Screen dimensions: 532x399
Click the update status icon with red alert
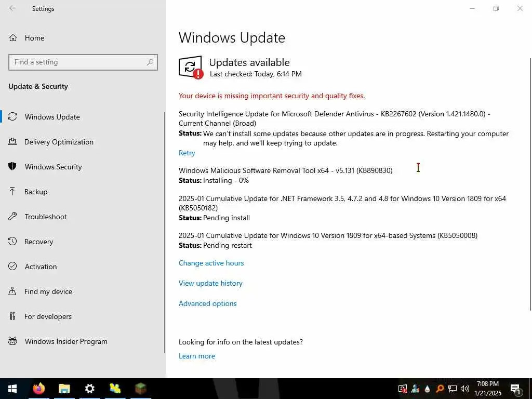point(191,67)
